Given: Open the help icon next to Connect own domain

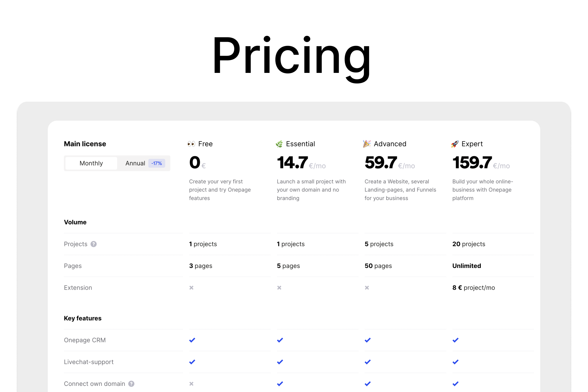Looking at the screenshot, I should [x=131, y=383].
